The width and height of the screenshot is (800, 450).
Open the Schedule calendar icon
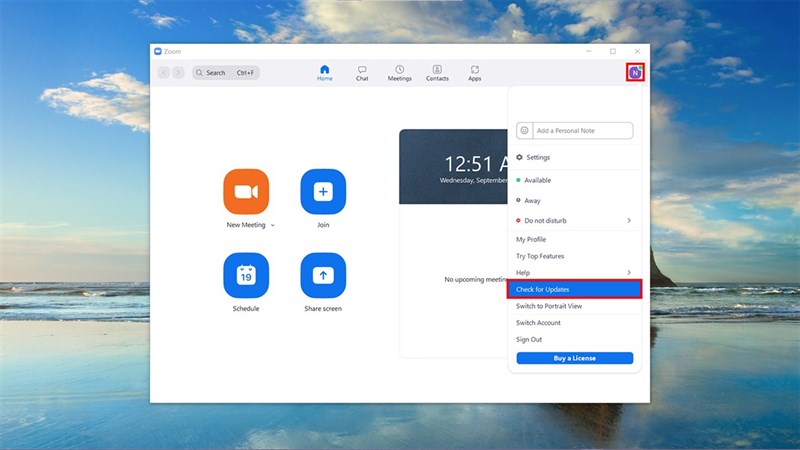(x=246, y=275)
